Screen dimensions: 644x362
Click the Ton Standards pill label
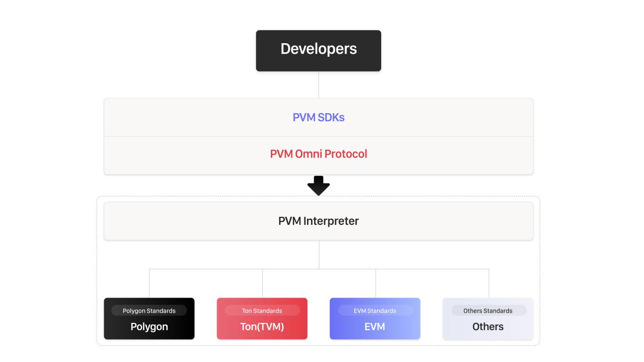262,311
